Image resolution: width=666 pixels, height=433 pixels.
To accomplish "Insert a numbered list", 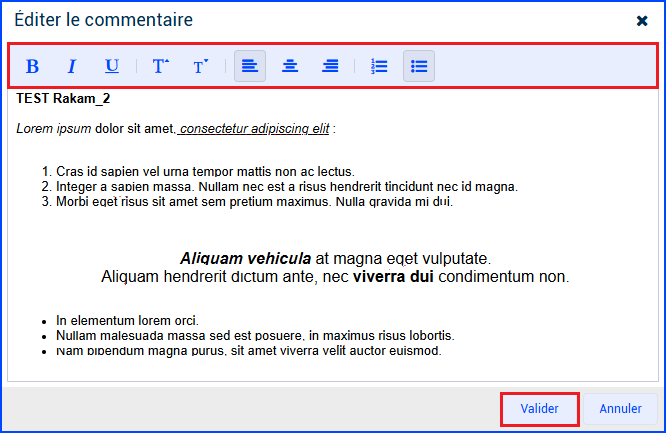I will pyautogui.click(x=379, y=66).
